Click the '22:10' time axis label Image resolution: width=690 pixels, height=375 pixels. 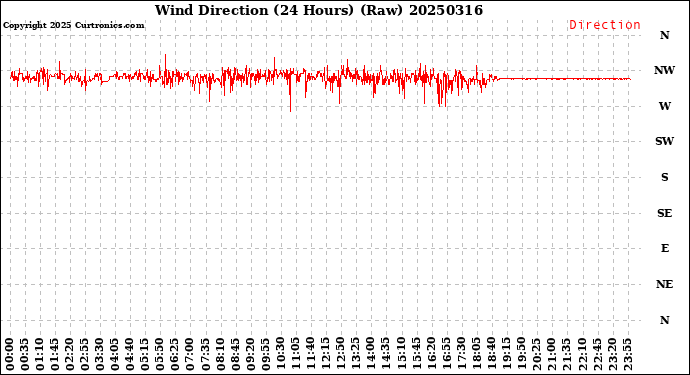pyautogui.click(x=582, y=355)
